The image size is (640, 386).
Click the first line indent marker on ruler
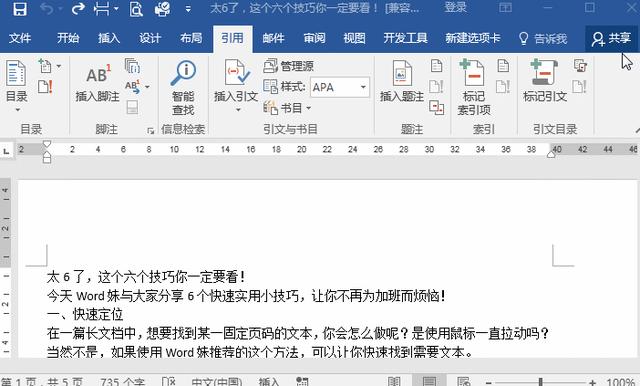pyautogui.click(x=47, y=144)
